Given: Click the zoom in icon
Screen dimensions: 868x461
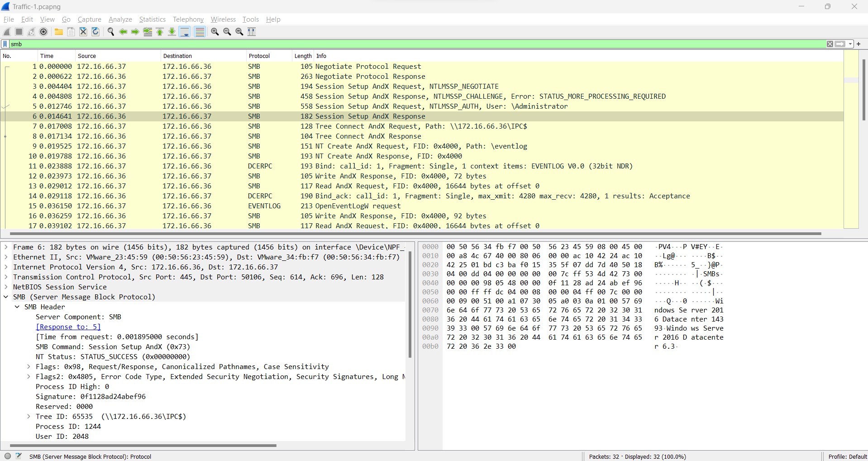Looking at the screenshot, I should [x=215, y=32].
